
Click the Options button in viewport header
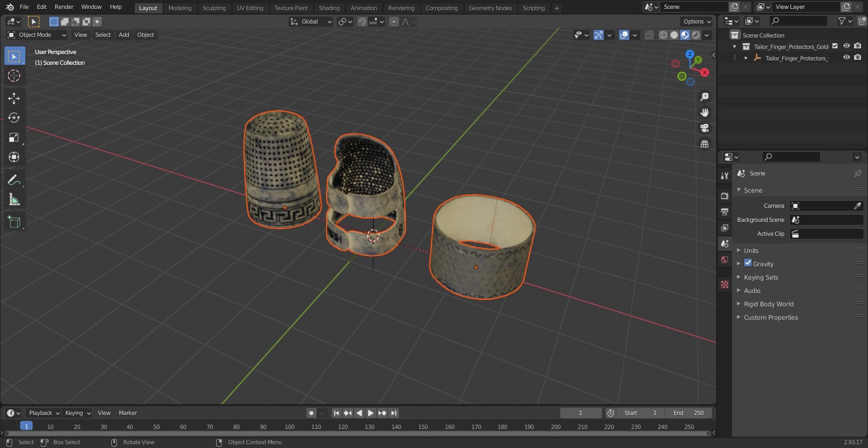[697, 22]
